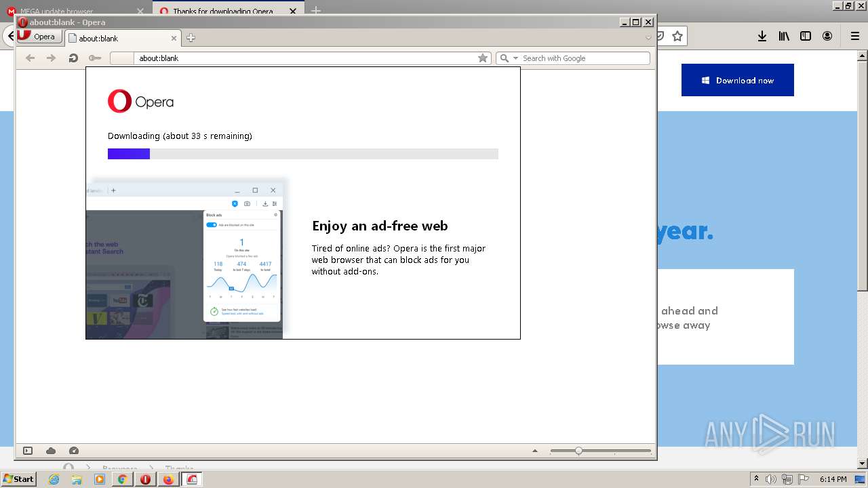This screenshot has height=488, width=868.
Task: Go forward in Opera
Action: [51, 58]
